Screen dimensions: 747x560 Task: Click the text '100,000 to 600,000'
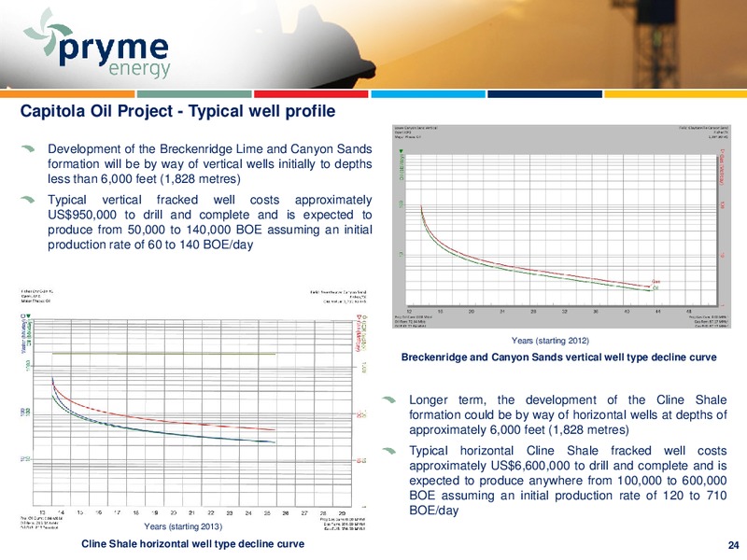(671, 481)
